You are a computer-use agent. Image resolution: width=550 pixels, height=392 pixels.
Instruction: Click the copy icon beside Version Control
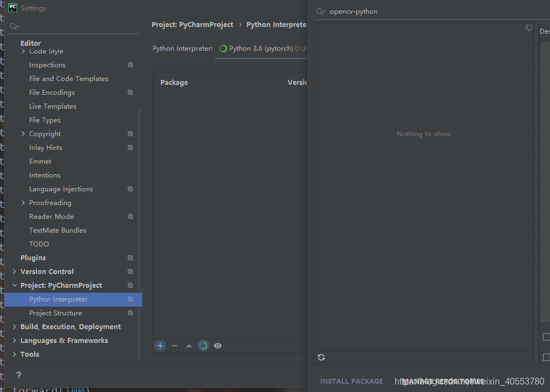pyautogui.click(x=130, y=272)
